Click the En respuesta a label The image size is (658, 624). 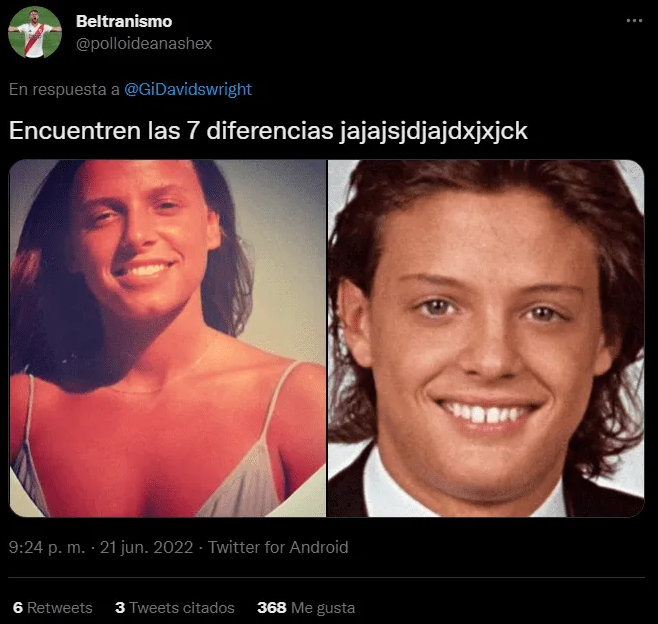pyautogui.click(x=64, y=89)
